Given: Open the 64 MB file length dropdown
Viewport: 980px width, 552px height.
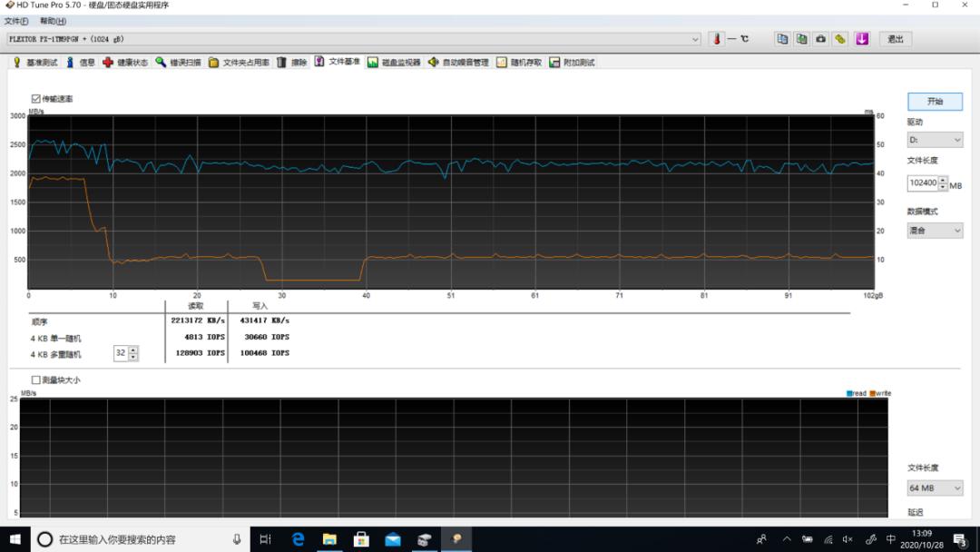Looking at the screenshot, I should tap(935, 488).
